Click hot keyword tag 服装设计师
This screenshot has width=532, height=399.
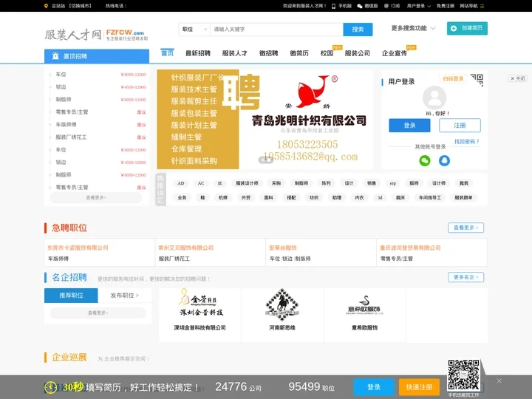pos(247,183)
